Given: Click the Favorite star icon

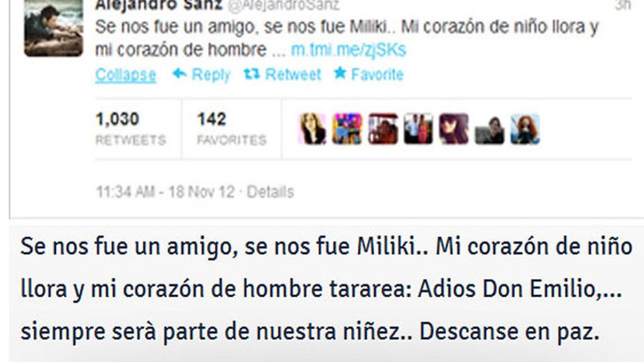Looking at the screenshot, I should click(340, 73).
